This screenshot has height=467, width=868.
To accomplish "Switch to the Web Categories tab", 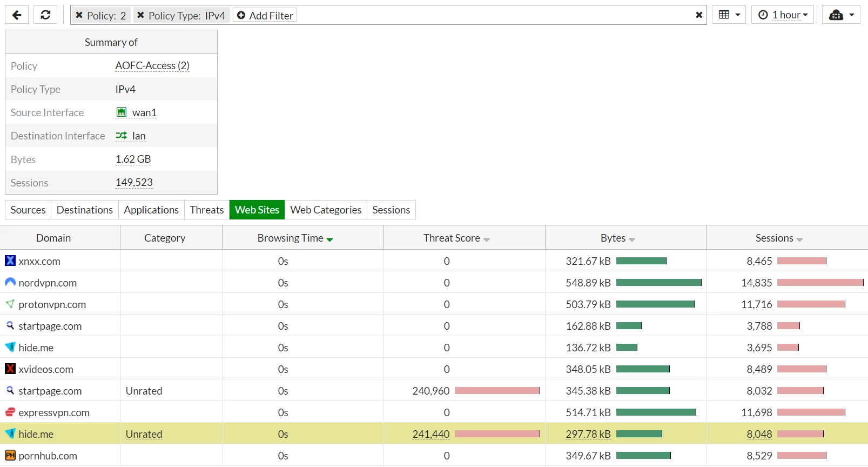I will coord(326,210).
